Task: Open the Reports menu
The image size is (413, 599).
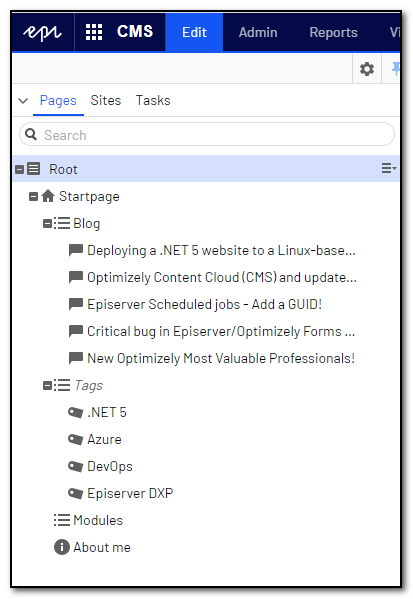Action: 334,32
